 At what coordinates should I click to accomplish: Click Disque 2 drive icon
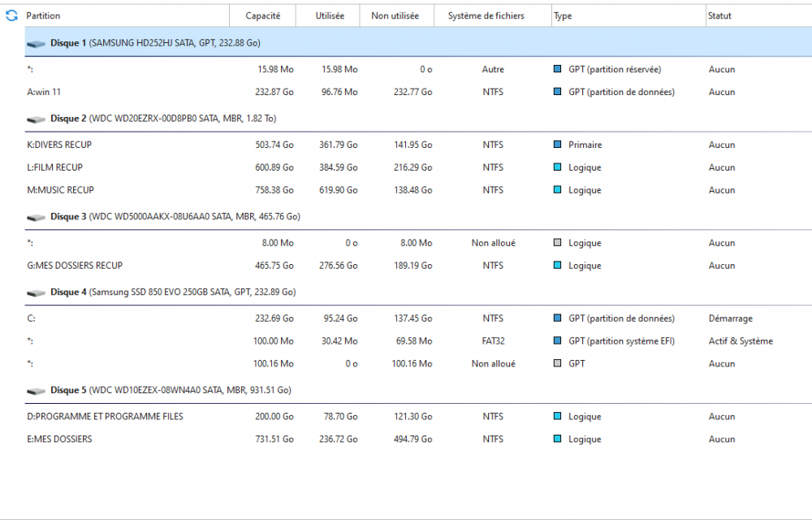[37, 119]
